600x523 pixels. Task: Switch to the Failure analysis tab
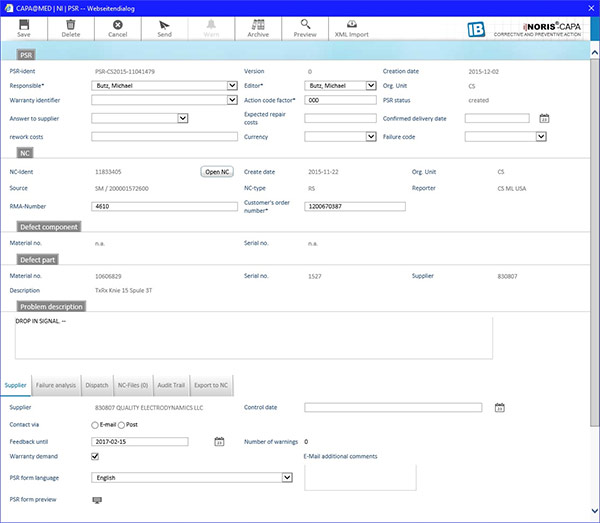point(56,385)
